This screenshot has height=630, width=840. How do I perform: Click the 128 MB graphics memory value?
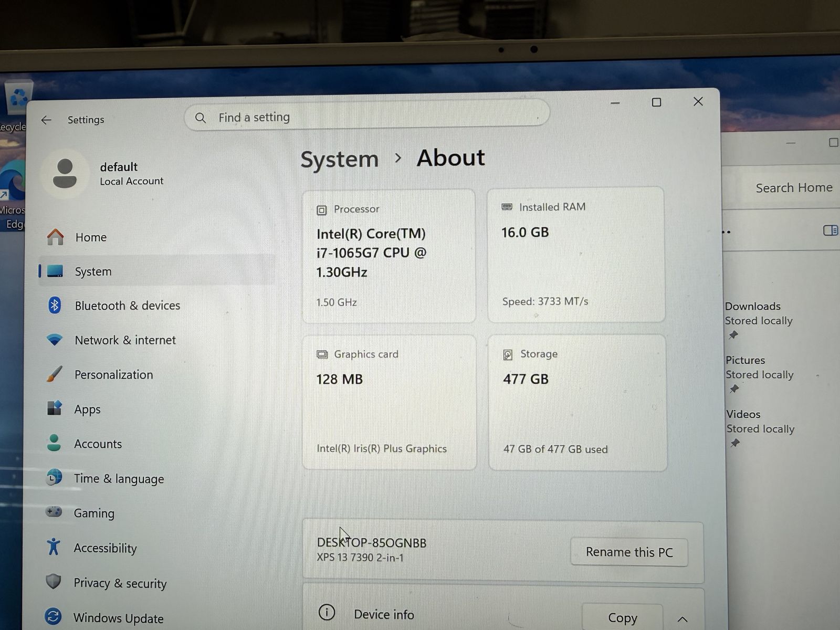pyautogui.click(x=339, y=379)
